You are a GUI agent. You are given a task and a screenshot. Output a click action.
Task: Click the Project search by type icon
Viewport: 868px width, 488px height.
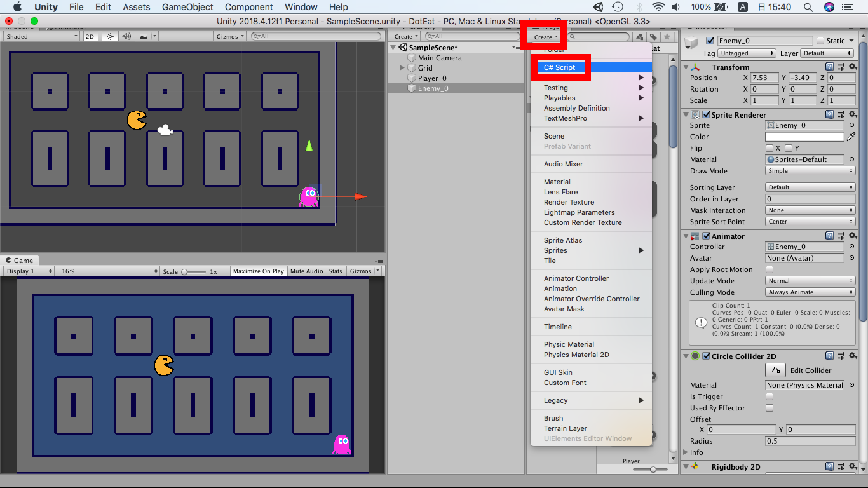641,37
